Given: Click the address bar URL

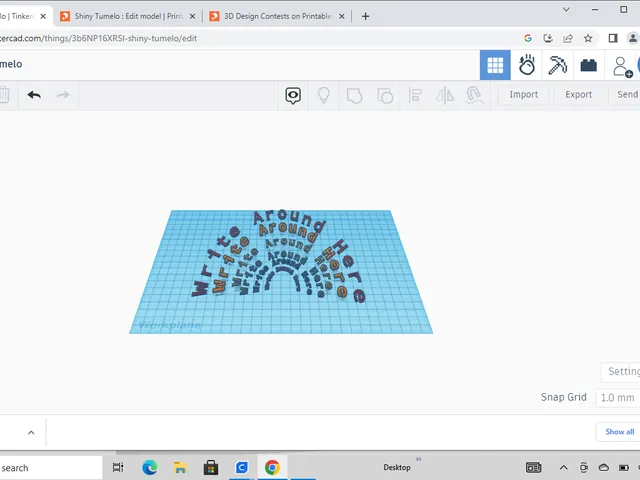Looking at the screenshot, I should (x=98, y=38).
